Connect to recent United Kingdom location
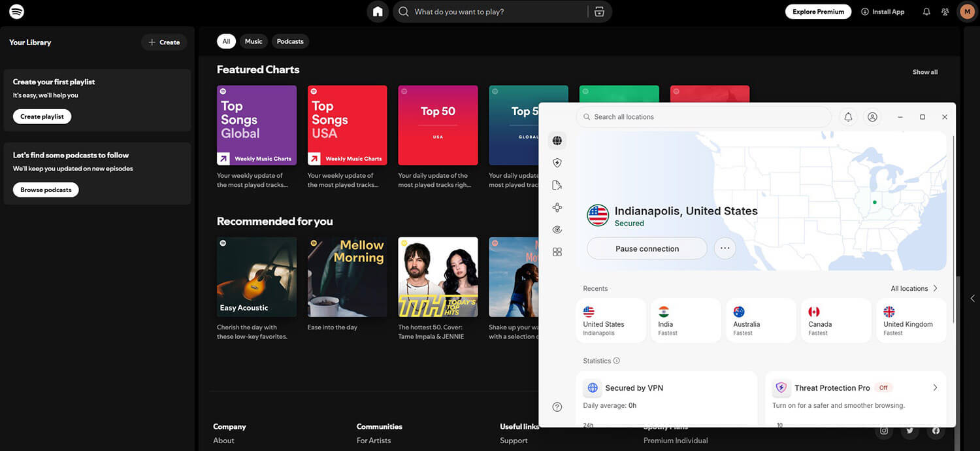 pos(911,320)
